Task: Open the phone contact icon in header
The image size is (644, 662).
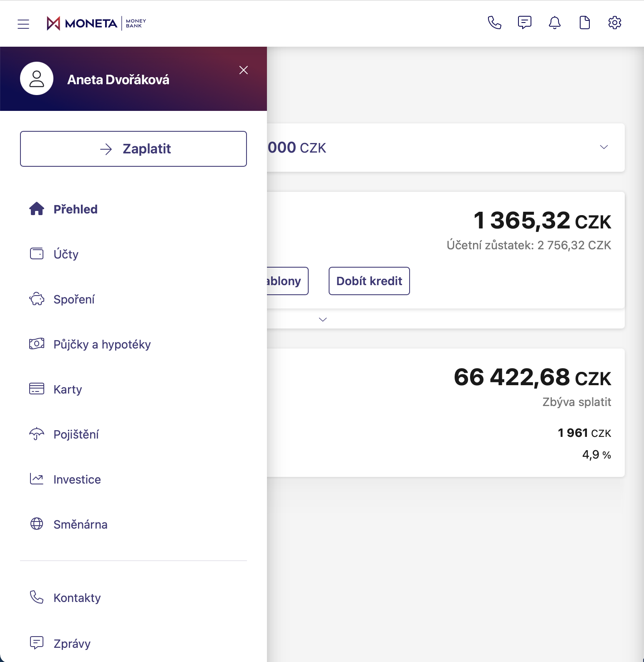Action: [494, 23]
